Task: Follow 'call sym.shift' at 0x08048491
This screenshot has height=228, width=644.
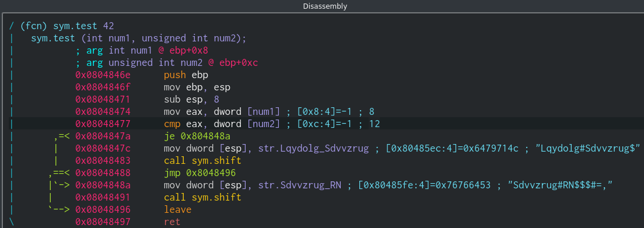Action: [x=202, y=198]
